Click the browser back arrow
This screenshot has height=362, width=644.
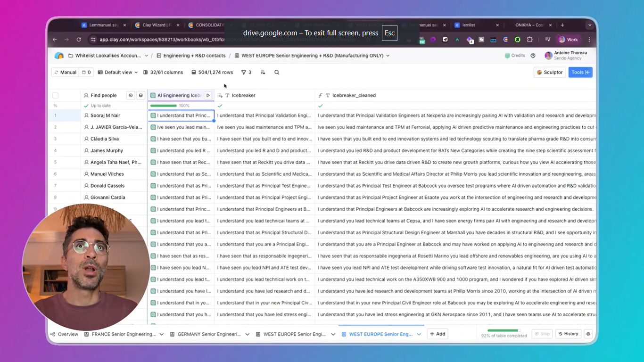(x=55, y=40)
